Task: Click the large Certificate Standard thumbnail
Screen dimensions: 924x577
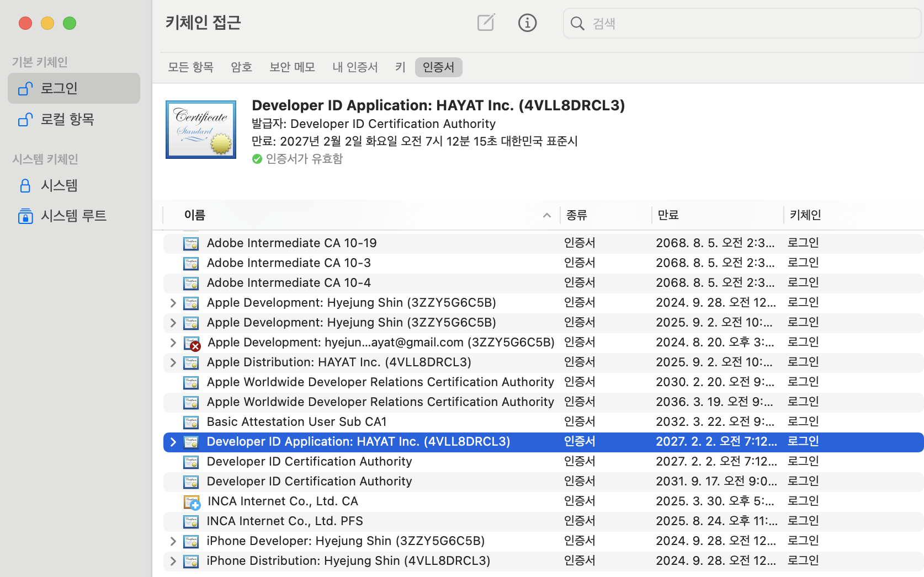Action: click(201, 130)
